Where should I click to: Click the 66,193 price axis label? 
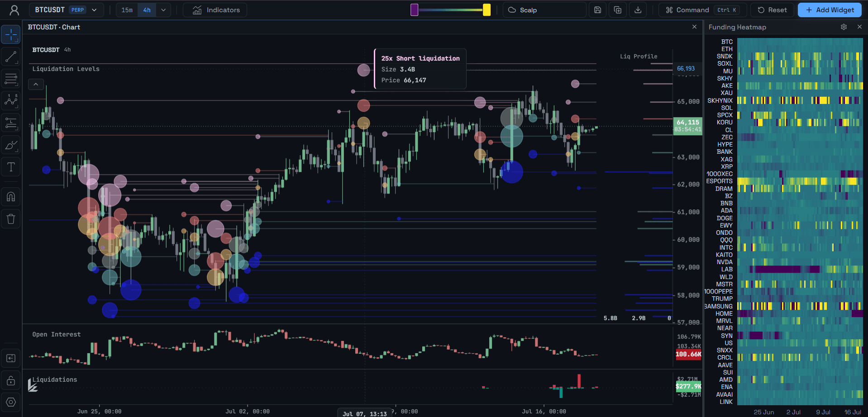click(686, 69)
